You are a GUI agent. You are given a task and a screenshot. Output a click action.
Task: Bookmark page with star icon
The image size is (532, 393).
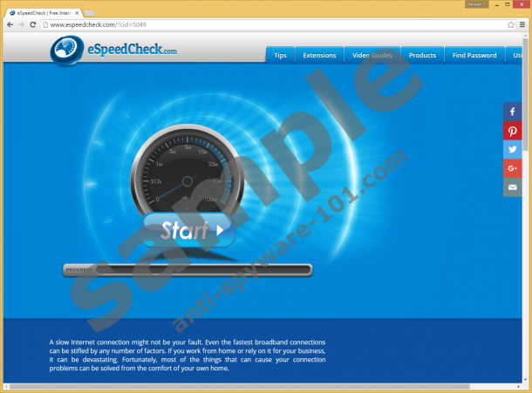(x=510, y=24)
